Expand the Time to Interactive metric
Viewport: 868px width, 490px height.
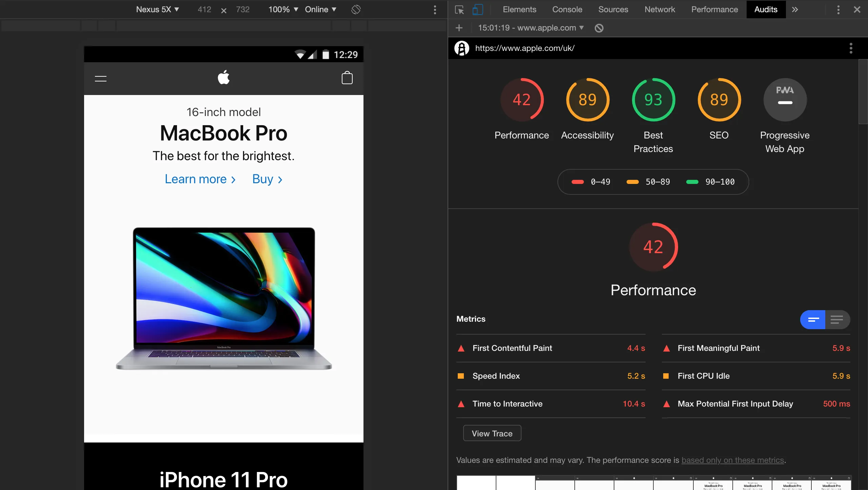[x=551, y=404]
